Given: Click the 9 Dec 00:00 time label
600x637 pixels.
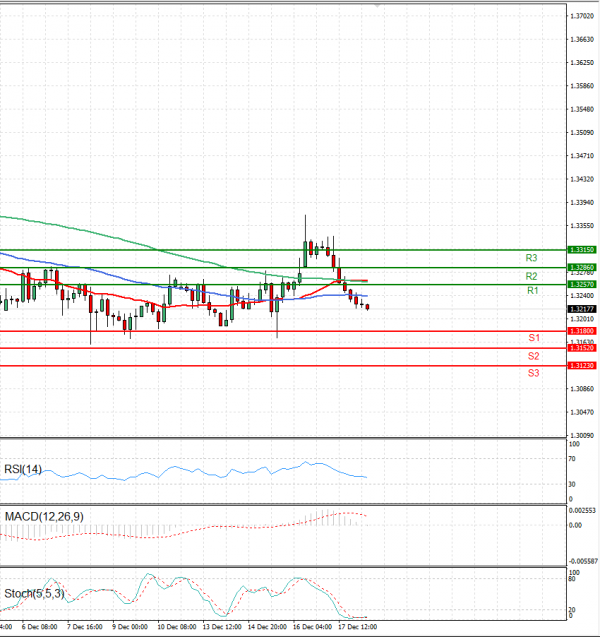Looking at the screenshot, I should [x=130, y=627].
